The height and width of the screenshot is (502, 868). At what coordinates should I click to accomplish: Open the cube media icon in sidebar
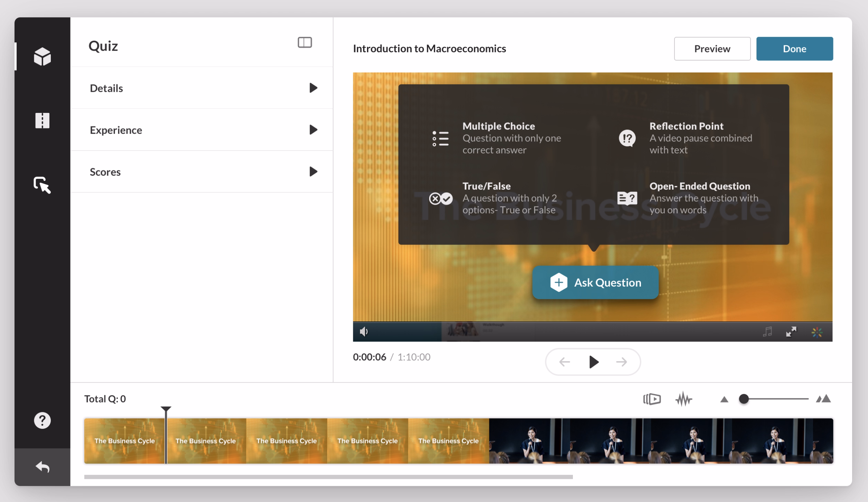(42, 56)
